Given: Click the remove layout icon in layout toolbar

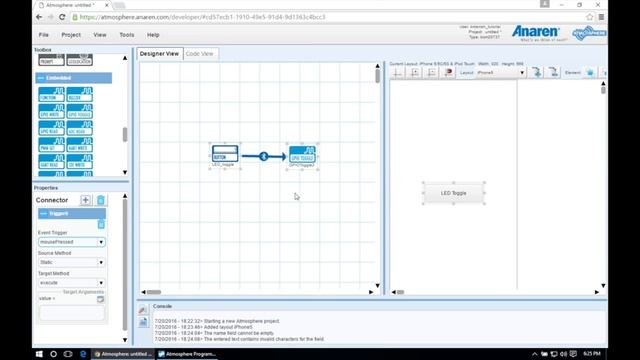Looking at the screenshot, I should click(x=553, y=73).
